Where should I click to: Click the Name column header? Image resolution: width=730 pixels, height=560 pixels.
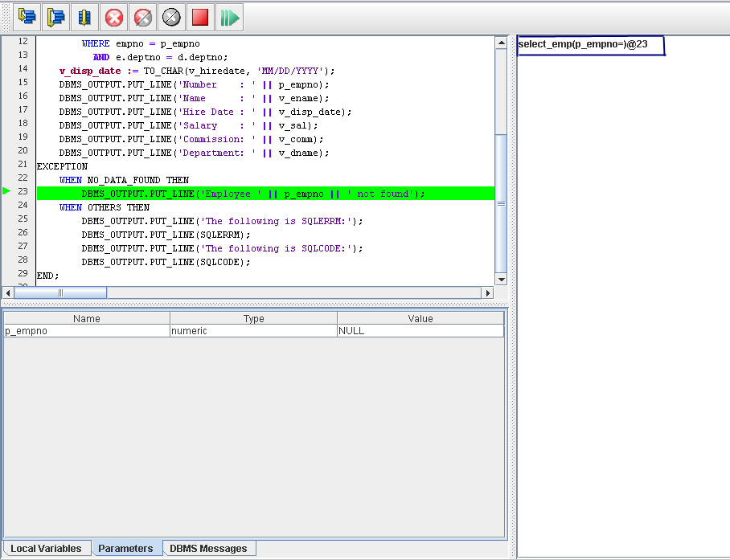(86, 318)
